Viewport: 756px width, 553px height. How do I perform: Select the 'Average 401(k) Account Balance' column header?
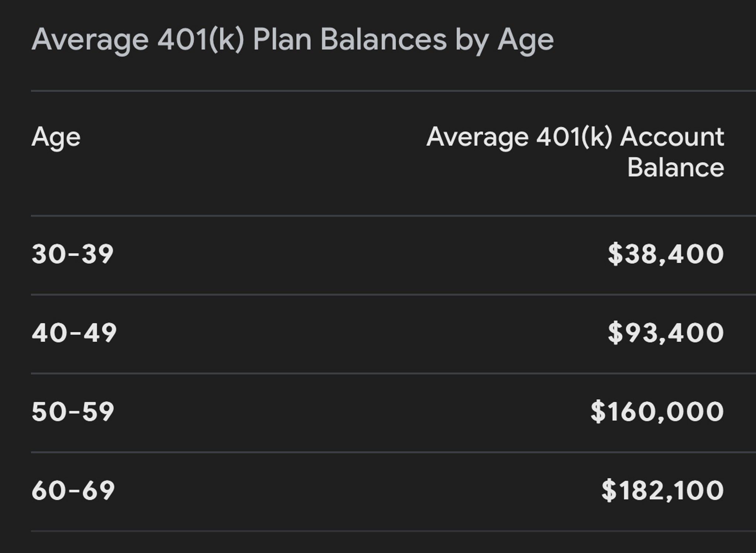pyautogui.click(x=575, y=152)
